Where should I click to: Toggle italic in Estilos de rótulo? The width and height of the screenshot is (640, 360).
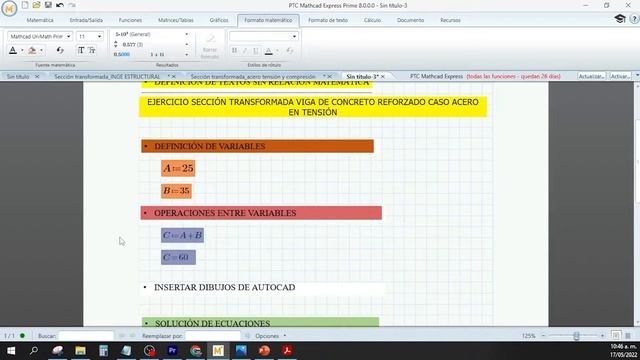pyautogui.click(x=245, y=50)
